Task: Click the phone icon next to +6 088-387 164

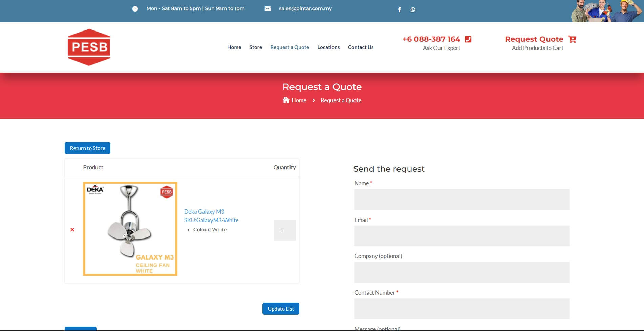Action: click(x=468, y=39)
